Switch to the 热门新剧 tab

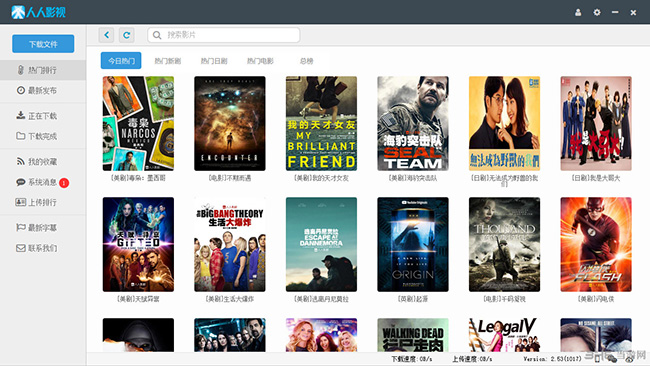pos(167,61)
